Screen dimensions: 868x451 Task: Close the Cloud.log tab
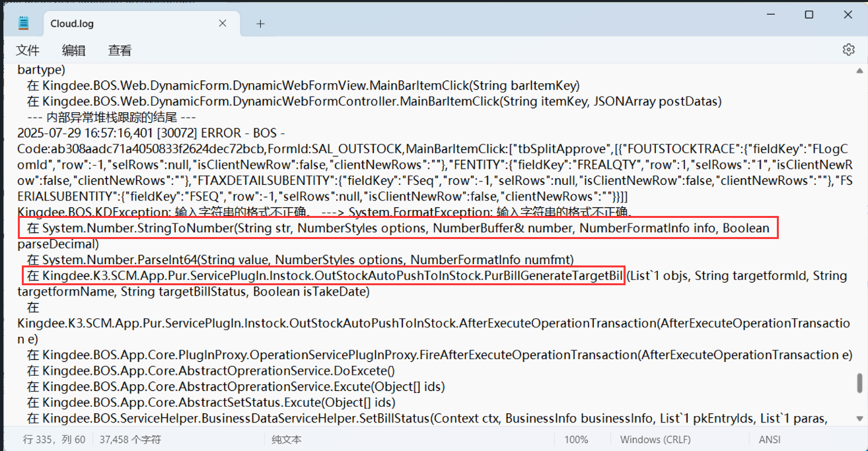pos(223,23)
